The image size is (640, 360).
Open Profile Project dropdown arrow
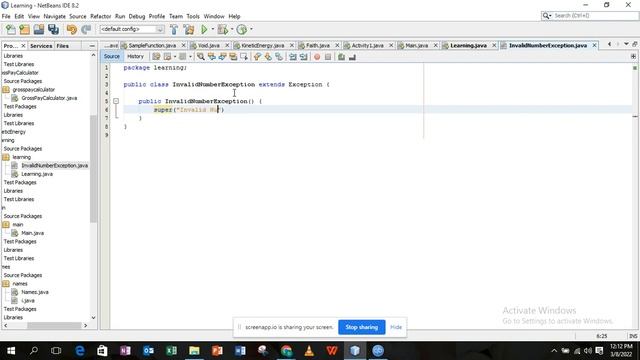click(x=251, y=29)
